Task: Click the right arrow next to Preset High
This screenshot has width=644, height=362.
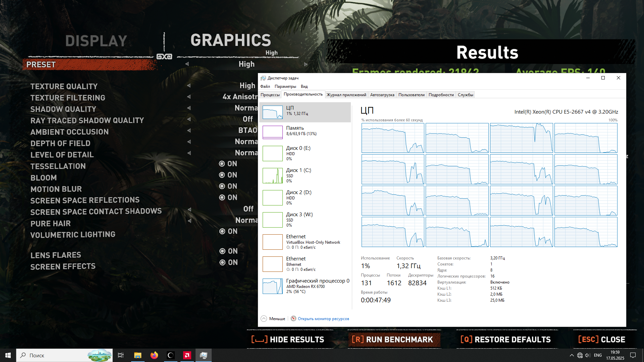Action: pos(306,64)
